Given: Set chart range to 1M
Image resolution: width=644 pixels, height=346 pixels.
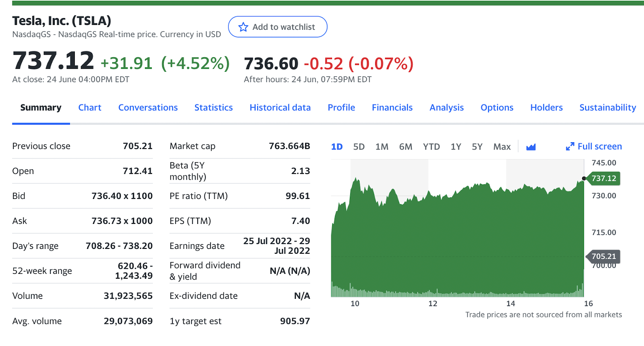Looking at the screenshot, I should point(382,147).
